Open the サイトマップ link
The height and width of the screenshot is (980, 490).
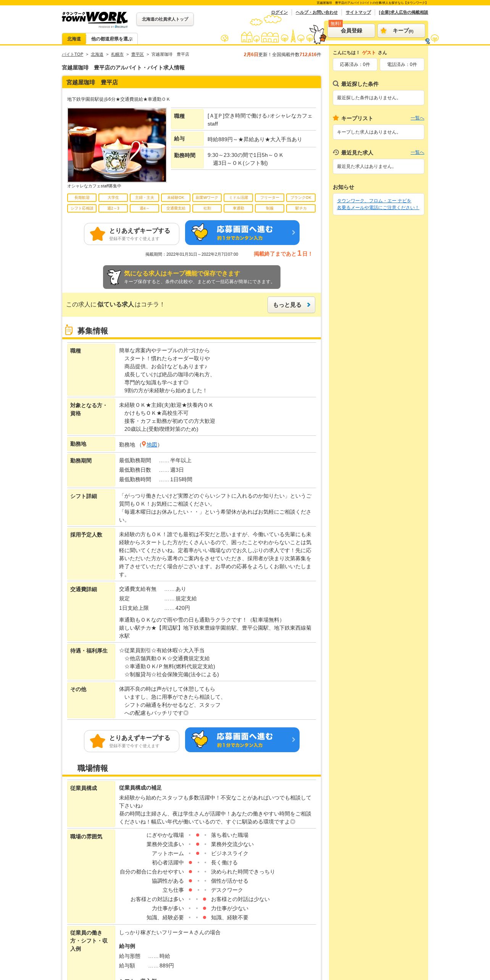(358, 12)
